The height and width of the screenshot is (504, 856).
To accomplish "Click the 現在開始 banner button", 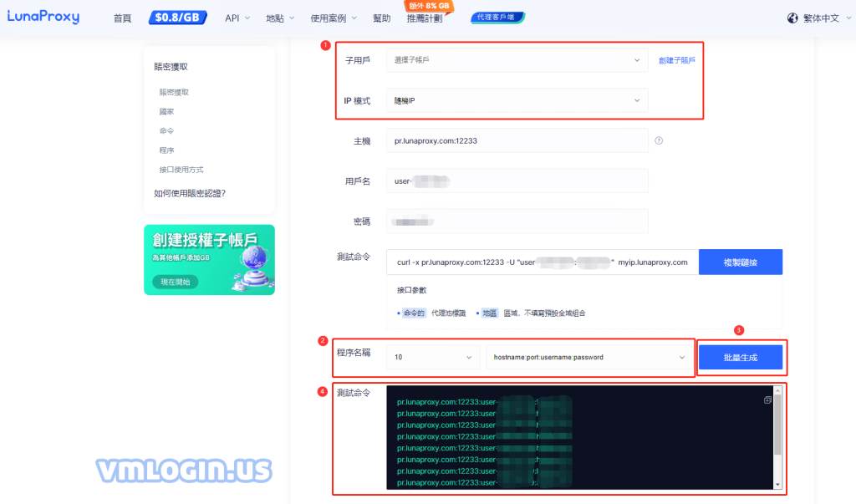I will coord(176,282).
